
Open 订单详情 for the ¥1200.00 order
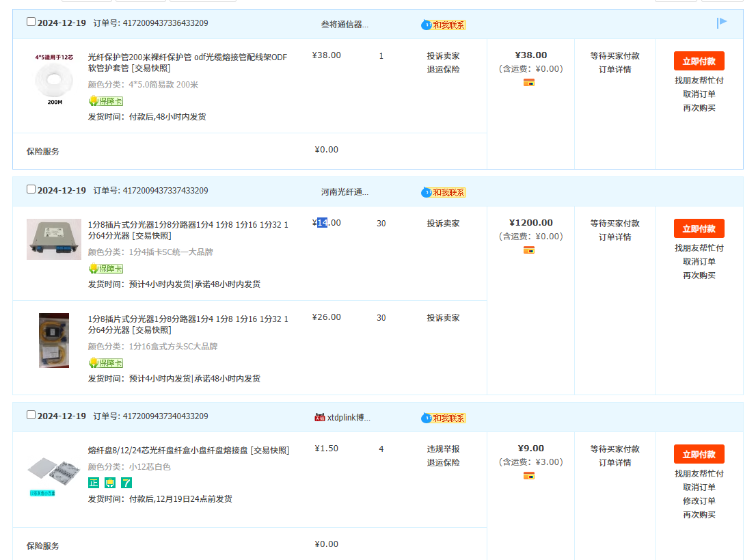pyautogui.click(x=615, y=237)
